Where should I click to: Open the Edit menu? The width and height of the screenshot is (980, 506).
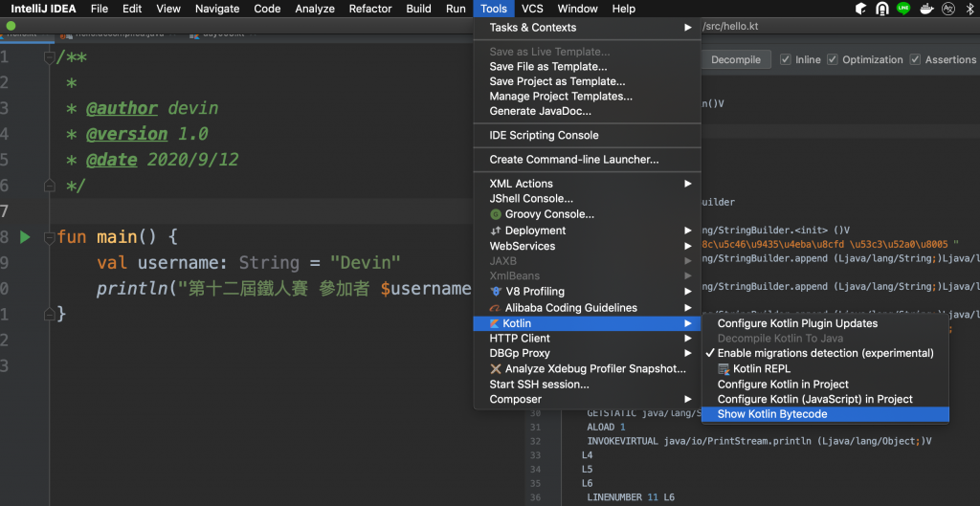click(132, 9)
